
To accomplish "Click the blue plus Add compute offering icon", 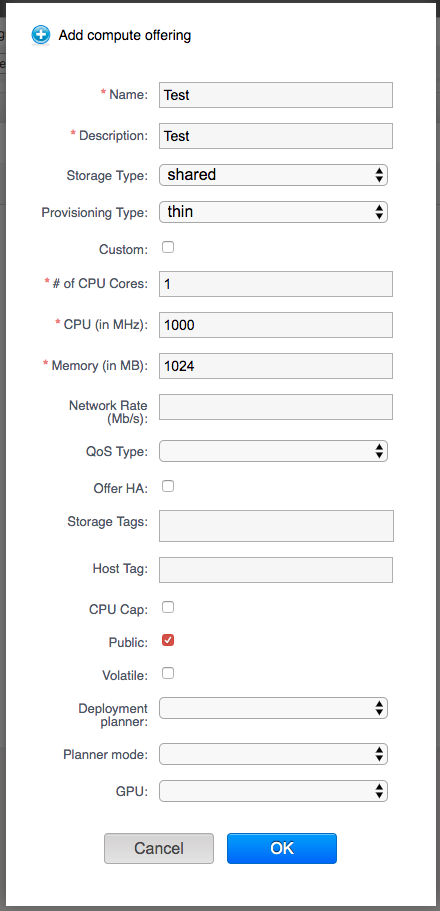I will coord(41,35).
